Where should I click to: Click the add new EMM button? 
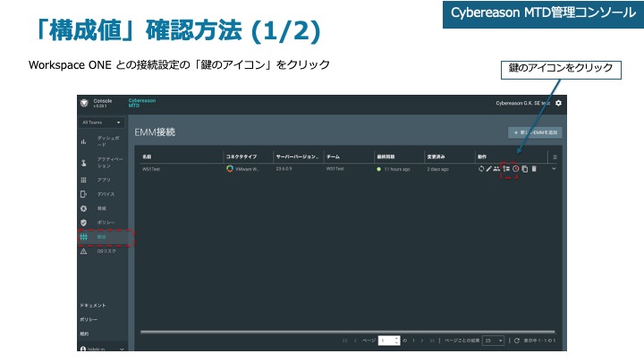pos(535,132)
